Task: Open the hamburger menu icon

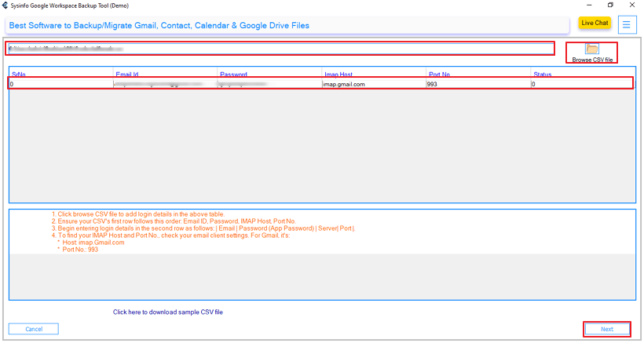Action: (x=627, y=24)
